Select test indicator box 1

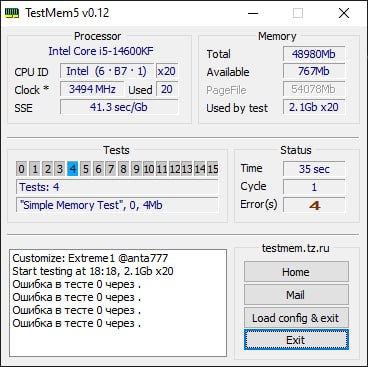click(34, 169)
